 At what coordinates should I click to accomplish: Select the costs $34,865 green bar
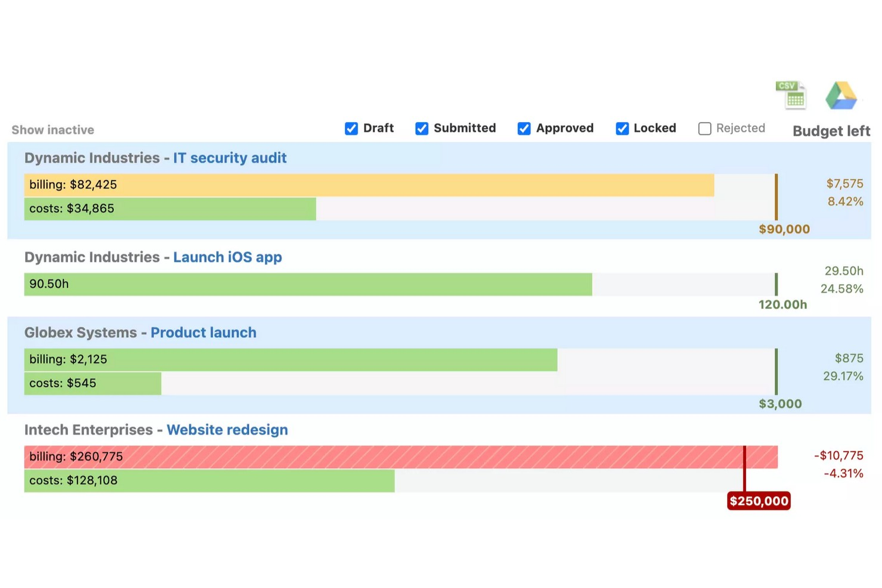point(170,209)
